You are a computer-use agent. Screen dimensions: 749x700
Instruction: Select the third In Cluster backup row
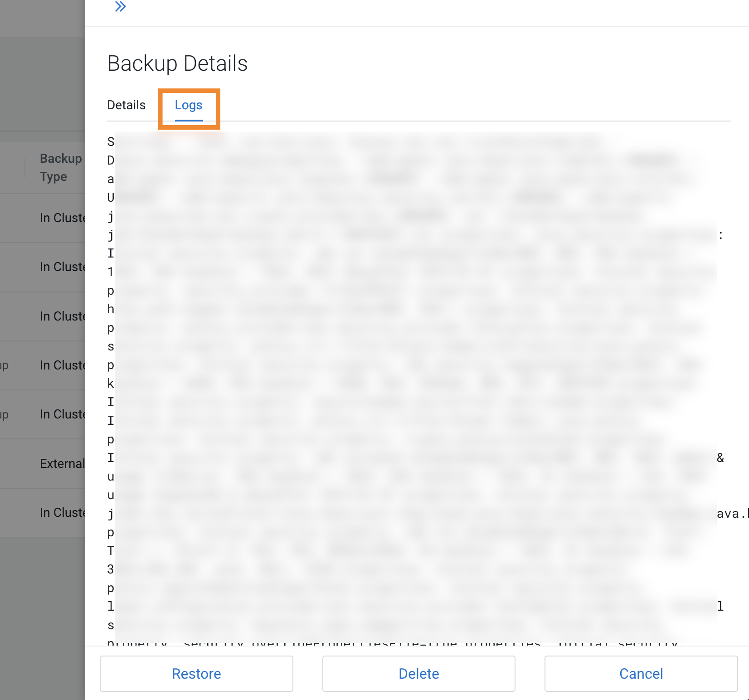pyautogui.click(x=63, y=316)
